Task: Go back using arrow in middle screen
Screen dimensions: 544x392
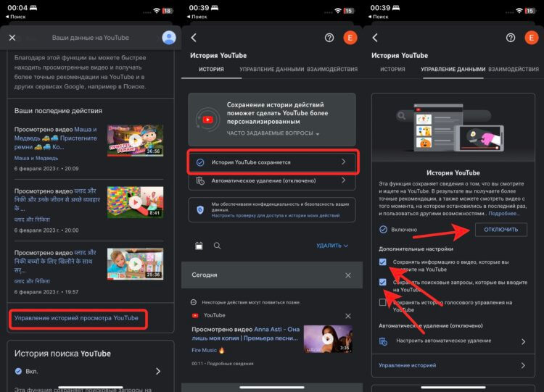Action: point(194,38)
